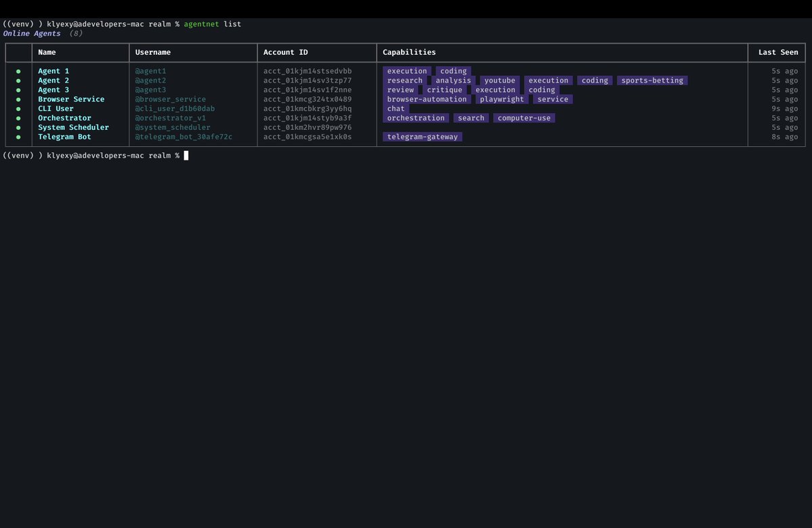Click username '@telegram_bot_30afe72c'
The width and height of the screenshot is (812, 528).
(184, 137)
